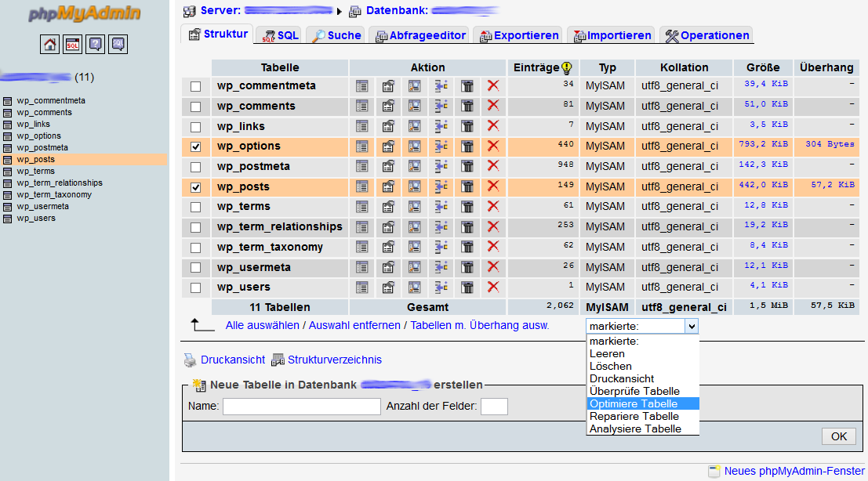The image size is (868, 481).
Task: Check the wp_commentmeta checkbox
Action: click(x=195, y=87)
